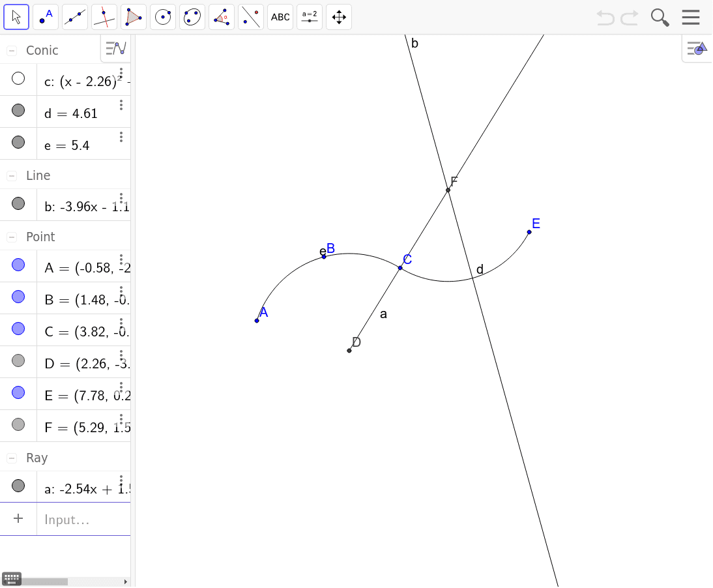Screen dimensions: 713x588
Task: Collapse the Ray group
Action: click(x=12, y=458)
